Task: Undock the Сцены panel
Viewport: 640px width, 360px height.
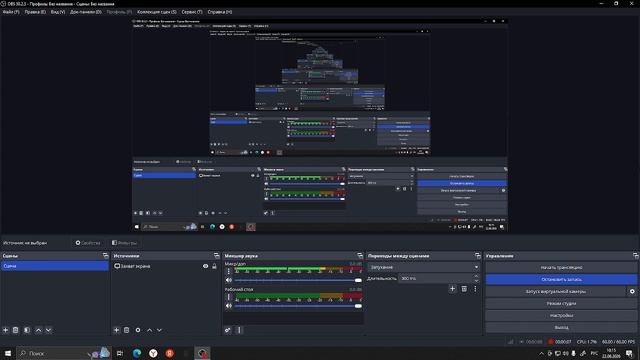Action: click(x=106, y=256)
